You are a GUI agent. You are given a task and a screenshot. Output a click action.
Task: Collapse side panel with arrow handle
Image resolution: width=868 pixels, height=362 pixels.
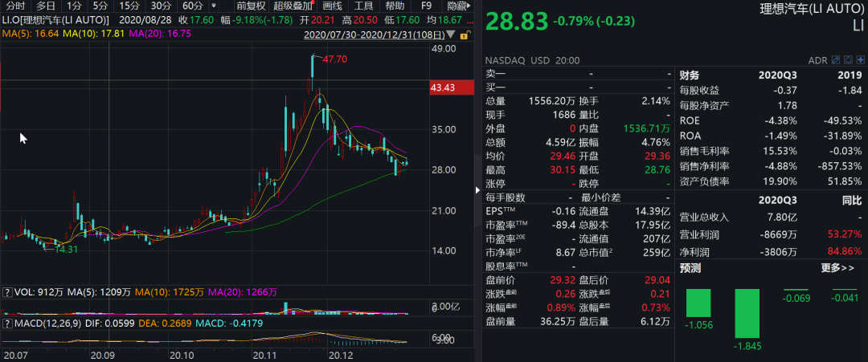pos(477,190)
